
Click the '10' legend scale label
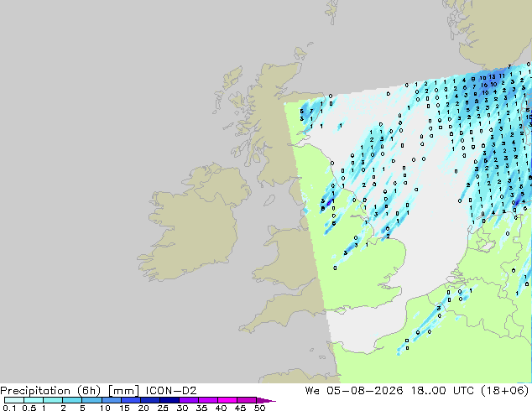(105, 408)
